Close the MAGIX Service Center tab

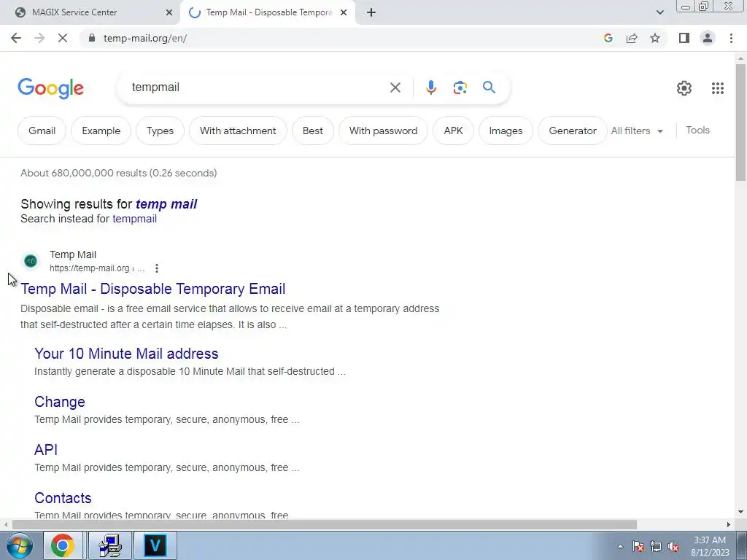[x=169, y=12]
